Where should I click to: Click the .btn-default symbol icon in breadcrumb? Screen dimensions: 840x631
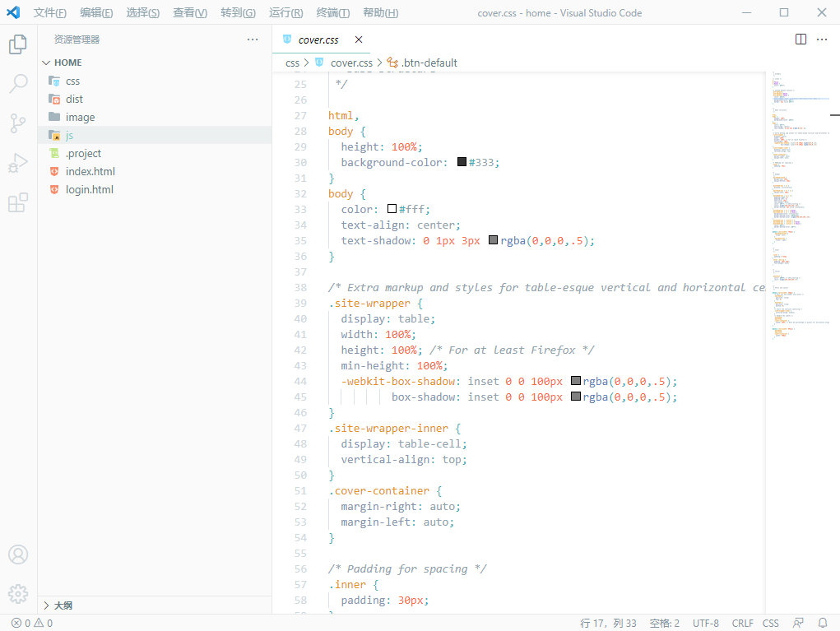(x=392, y=63)
